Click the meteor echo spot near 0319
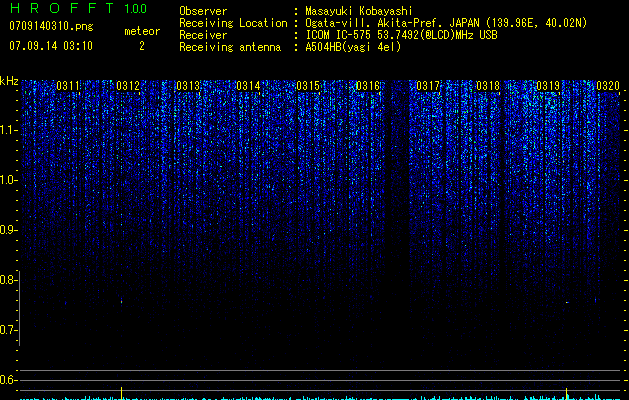629x400 pixels. tap(567, 303)
